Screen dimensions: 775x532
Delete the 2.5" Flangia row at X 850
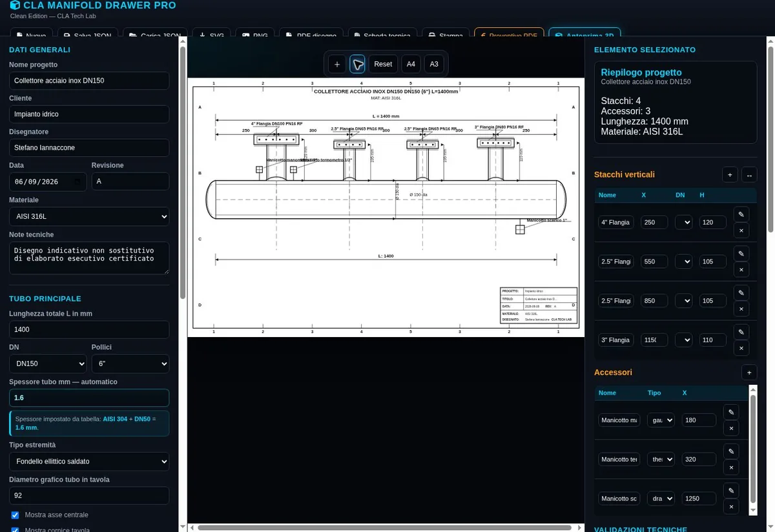coord(741,309)
